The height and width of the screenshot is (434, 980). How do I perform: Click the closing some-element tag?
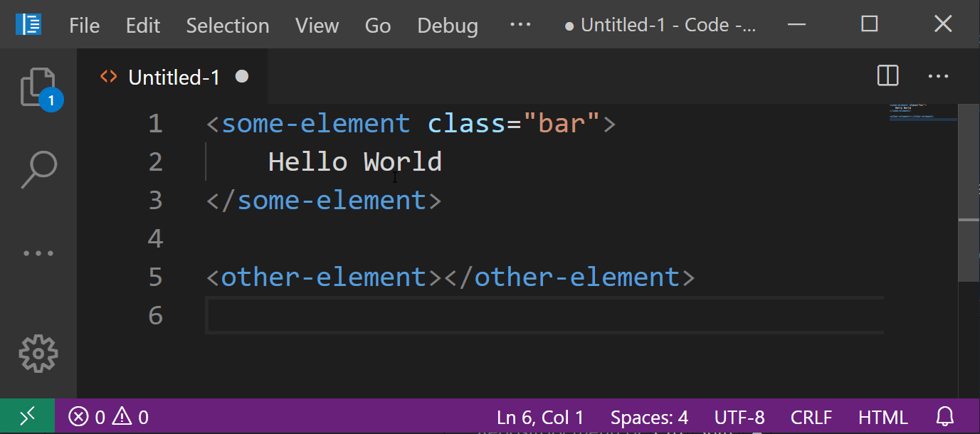click(324, 201)
